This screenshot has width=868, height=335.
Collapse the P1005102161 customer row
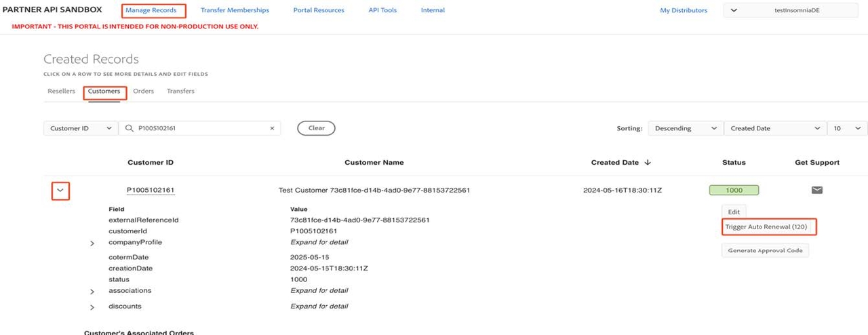point(61,191)
